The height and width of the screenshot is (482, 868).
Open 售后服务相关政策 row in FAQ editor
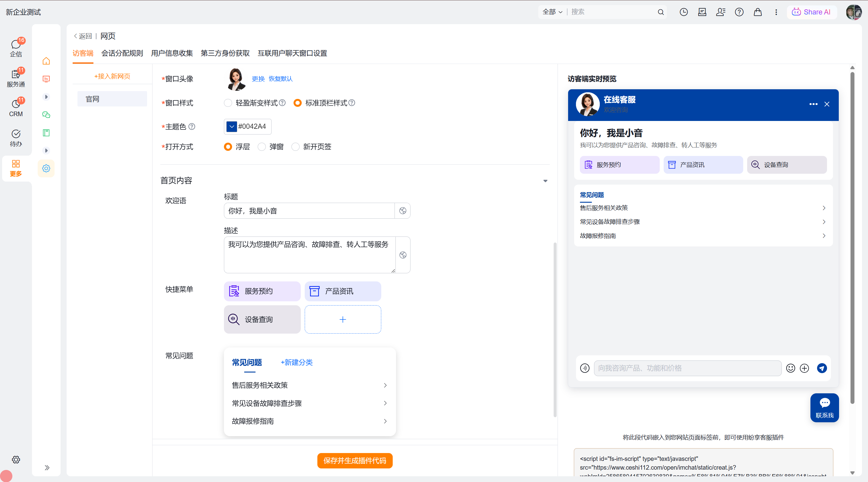click(x=310, y=385)
